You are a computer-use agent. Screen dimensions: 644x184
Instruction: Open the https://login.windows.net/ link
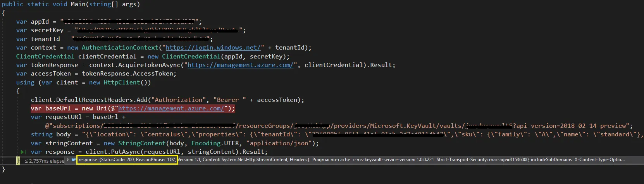[x=214, y=48]
